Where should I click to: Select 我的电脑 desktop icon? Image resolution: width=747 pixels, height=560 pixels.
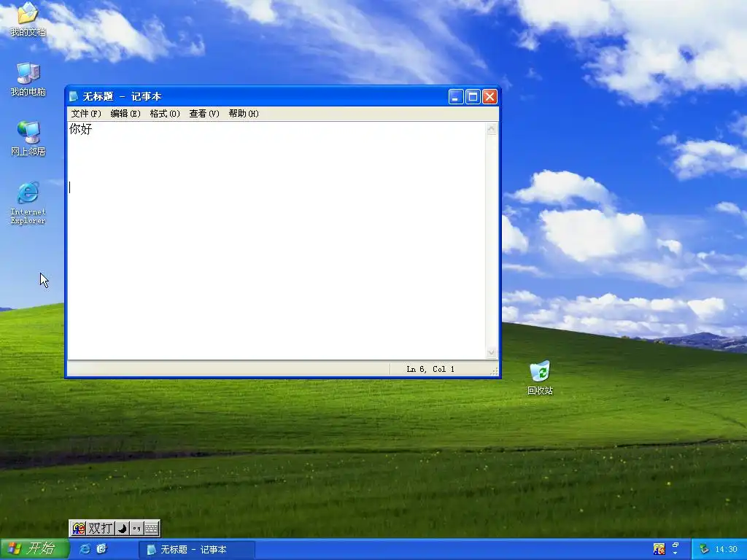(x=28, y=79)
